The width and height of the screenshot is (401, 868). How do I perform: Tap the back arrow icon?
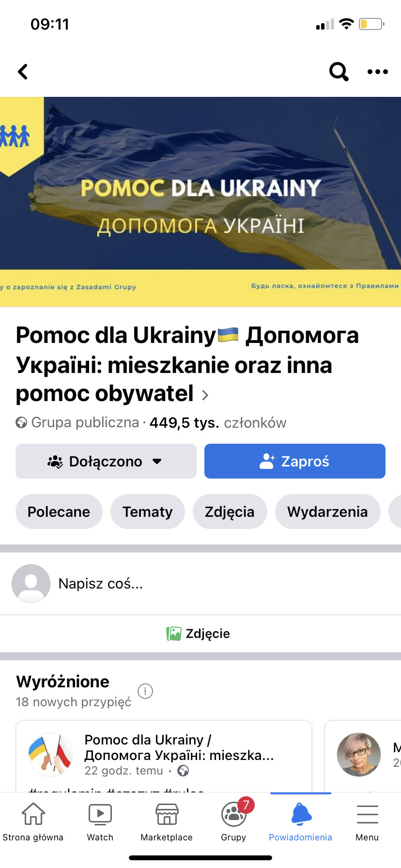click(23, 72)
